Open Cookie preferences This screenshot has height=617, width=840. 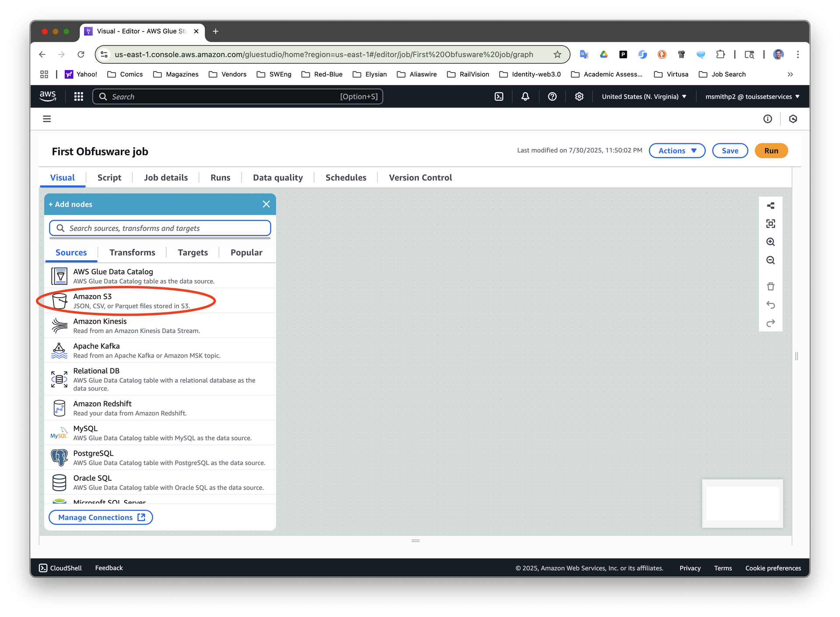pos(773,568)
